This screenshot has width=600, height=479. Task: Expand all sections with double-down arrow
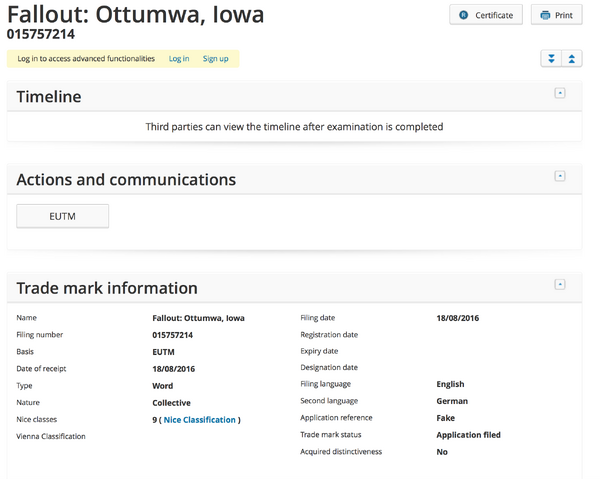click(x=551, y=59)
